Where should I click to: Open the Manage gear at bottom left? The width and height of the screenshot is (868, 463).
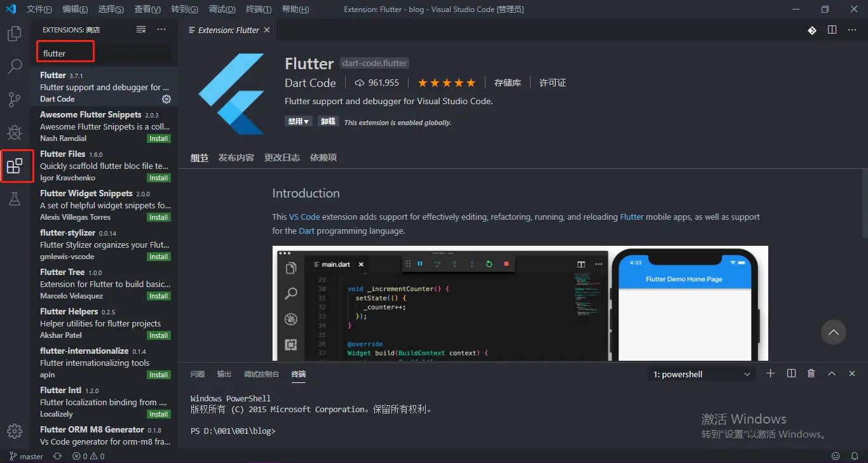click(x=14, y=431)
